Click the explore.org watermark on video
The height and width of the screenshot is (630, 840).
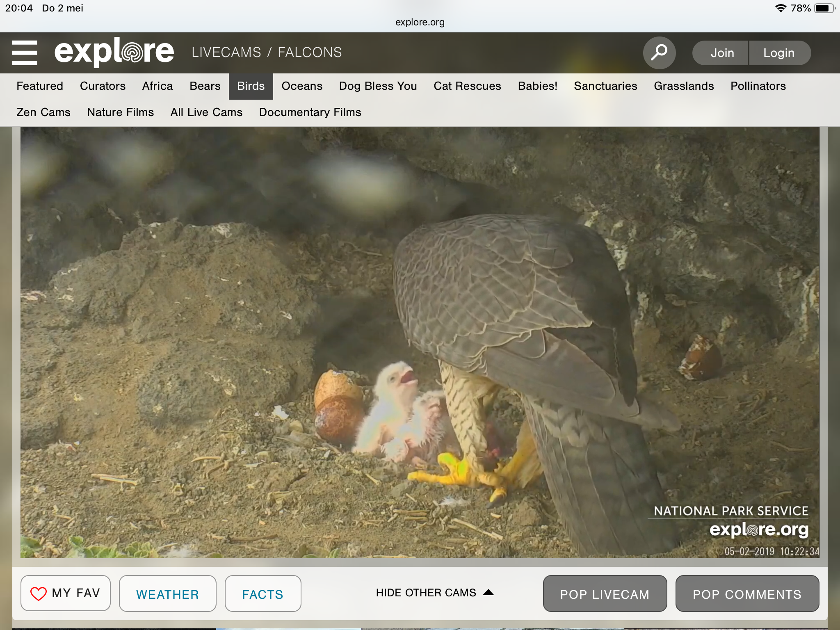pyautogui.click(x=759, y=530)
